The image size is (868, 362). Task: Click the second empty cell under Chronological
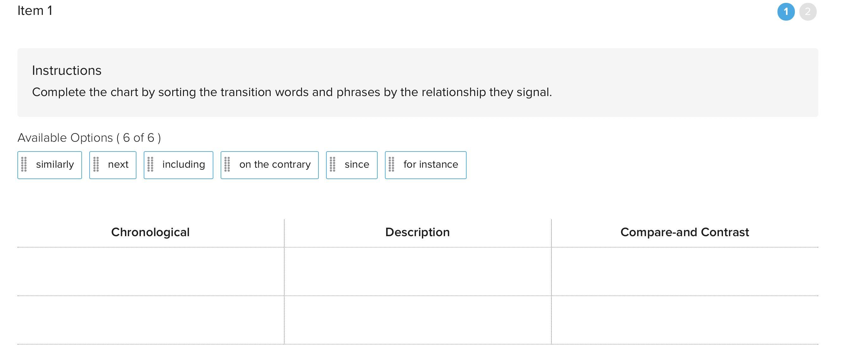151,320
